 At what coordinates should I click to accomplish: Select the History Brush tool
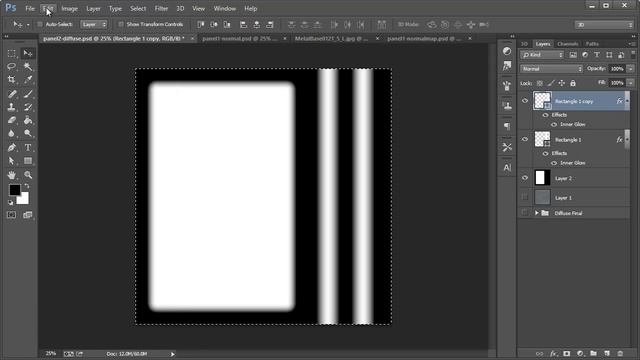(28, 107)
